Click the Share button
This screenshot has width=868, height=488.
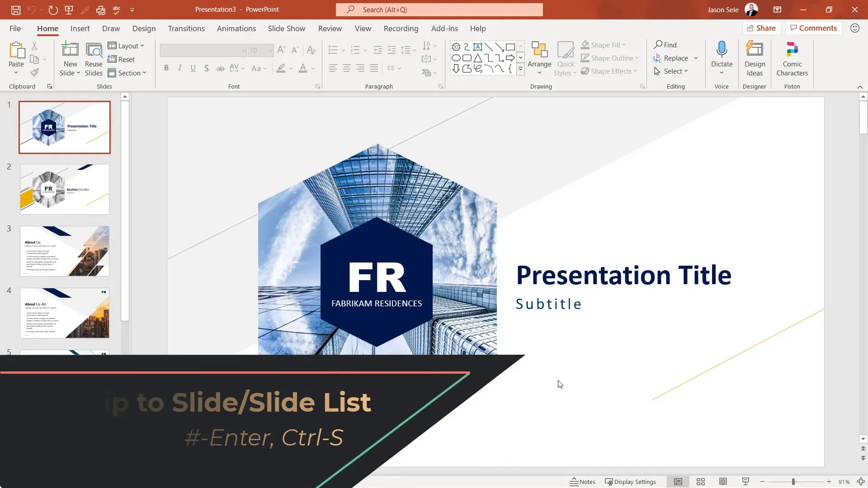(x=761, y=28)
